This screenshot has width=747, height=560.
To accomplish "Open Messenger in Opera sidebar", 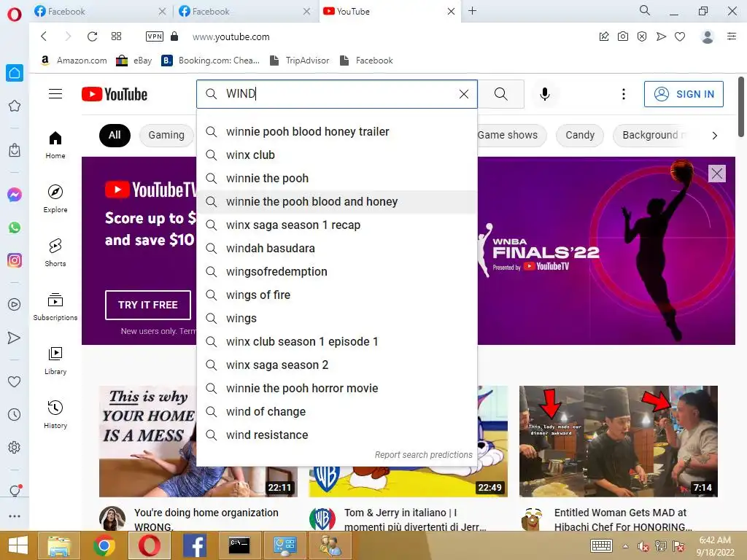I will 15,194.
